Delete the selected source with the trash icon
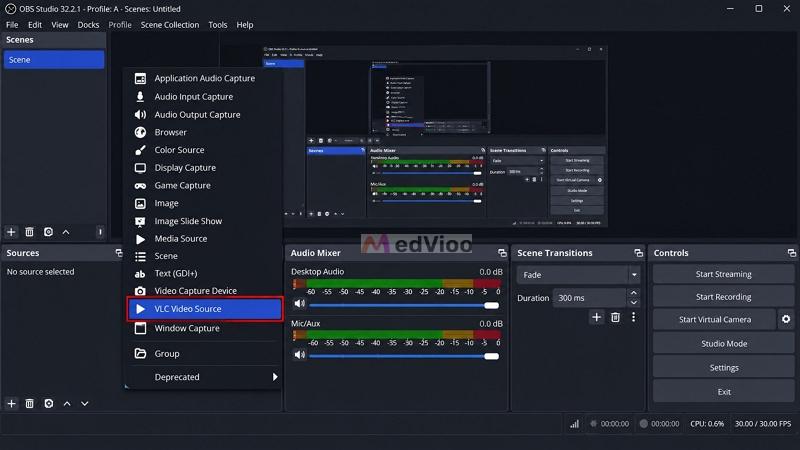Screen dimensions: 800x450 coord(30,404)
